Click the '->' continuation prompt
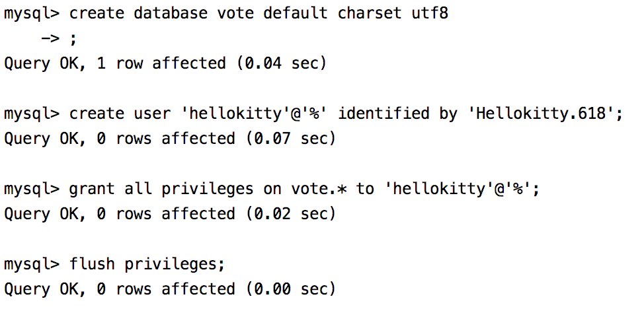644x309 pixels. (x=50, y=39)
